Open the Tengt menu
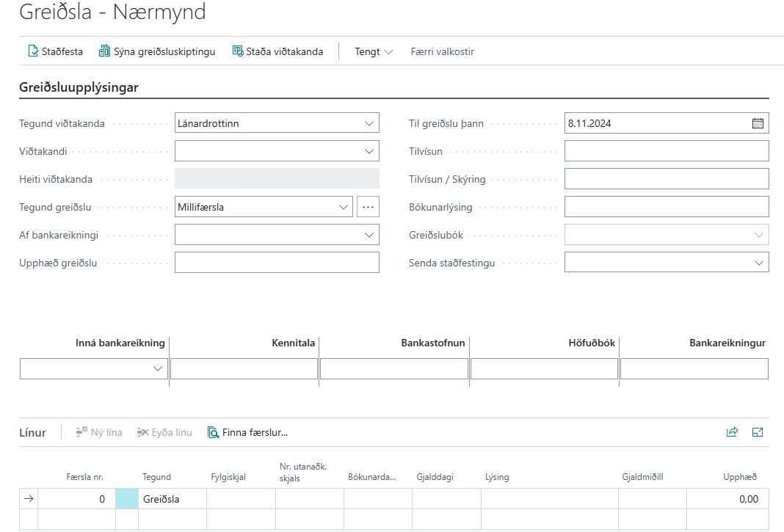The width and height of the screenshot is (784, 532). pyautogui.click(x=374, y=51)
